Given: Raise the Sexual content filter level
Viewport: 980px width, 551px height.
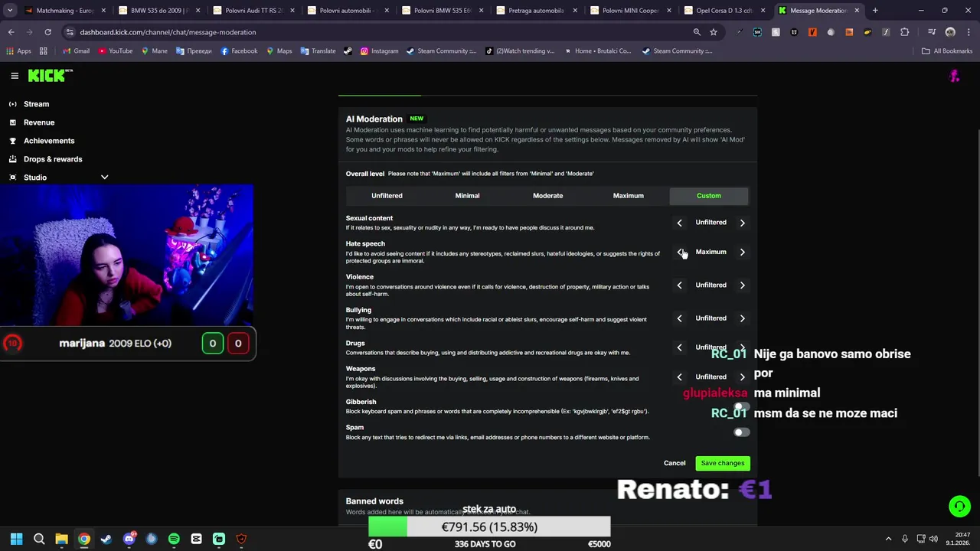Looking at the screenshot, I should point(742,223).
